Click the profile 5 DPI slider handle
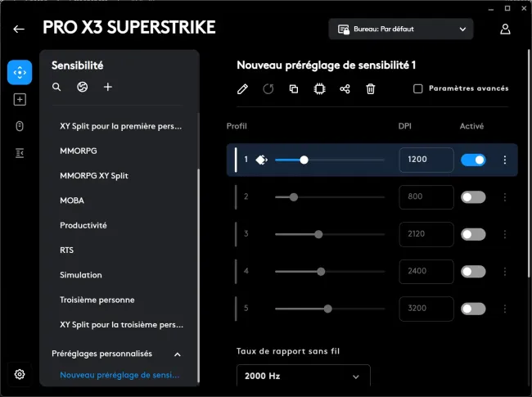This screenshot has height=397, width=532. (x=327, y=309)
